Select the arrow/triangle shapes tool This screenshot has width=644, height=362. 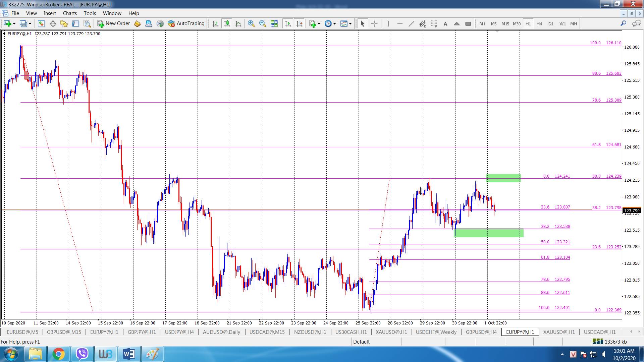pyautogui.click(x=457, y=23)
